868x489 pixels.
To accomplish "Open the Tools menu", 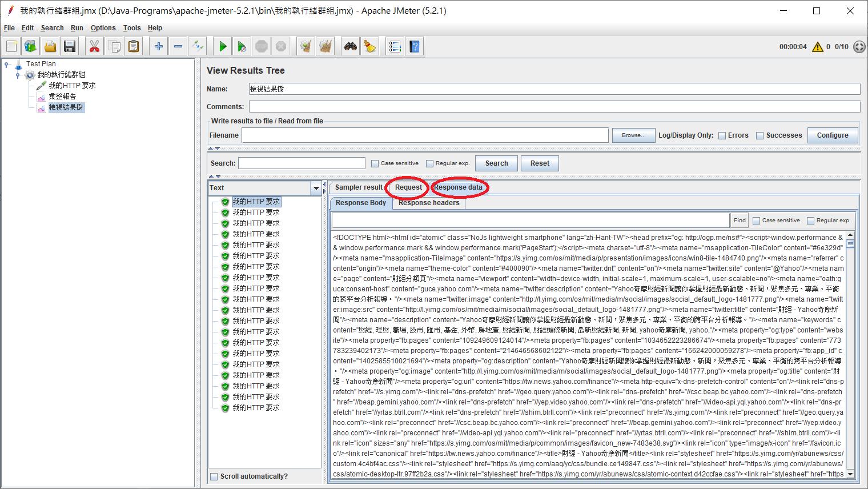I will (x=132, y=27).
